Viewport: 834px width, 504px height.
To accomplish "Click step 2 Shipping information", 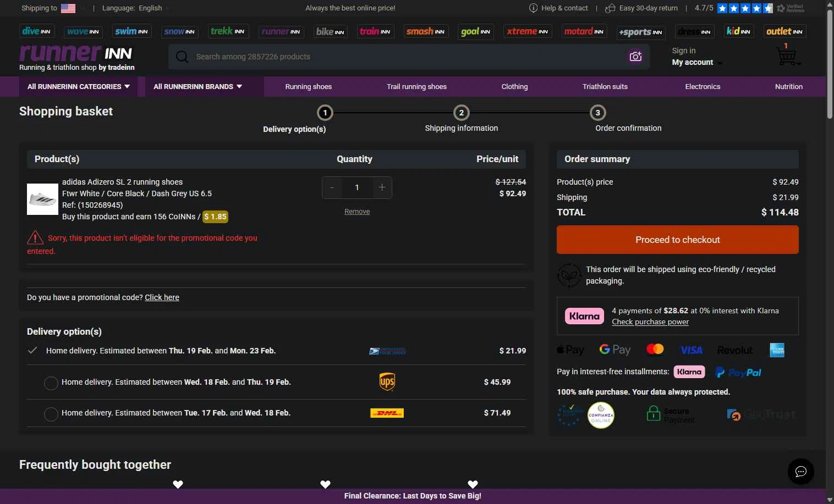I will [461, 119].
